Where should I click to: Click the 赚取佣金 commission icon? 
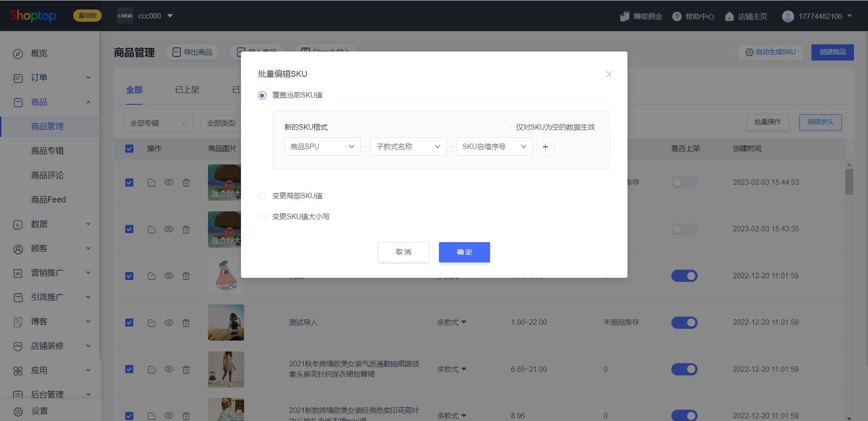[x=625, y=17]
